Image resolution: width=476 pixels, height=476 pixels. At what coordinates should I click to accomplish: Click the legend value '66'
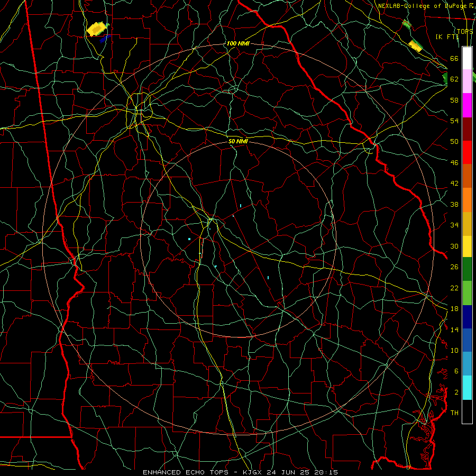(x=454, y=59)
